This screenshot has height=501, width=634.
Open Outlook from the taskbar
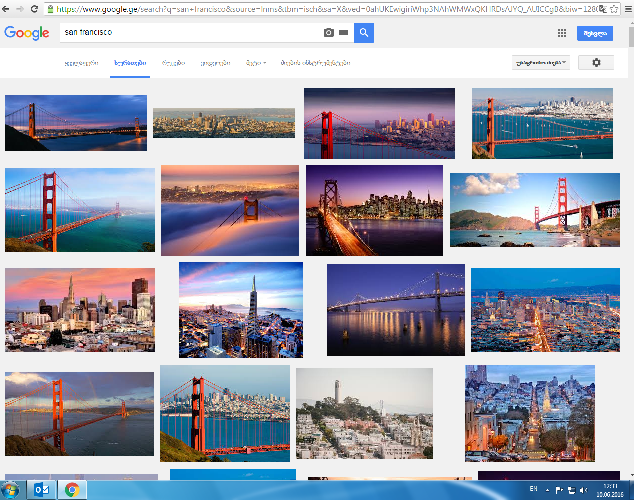tap(42, 490)
